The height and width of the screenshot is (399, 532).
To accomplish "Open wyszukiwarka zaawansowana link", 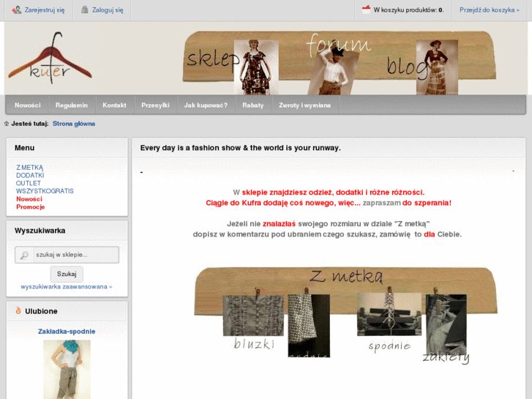I will point(67,286).
